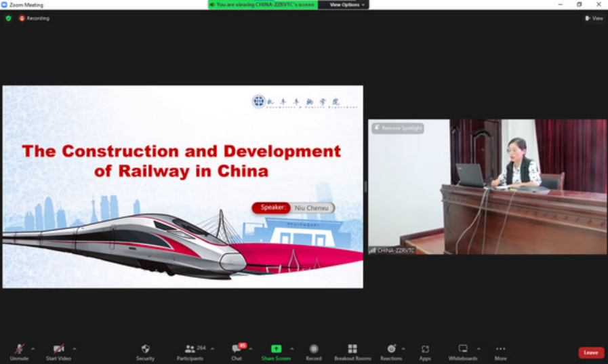Screen dimensions: 608x364
Task: Open the More menu in toolbar
Action: pyautogui.click(x=500, y=349)
